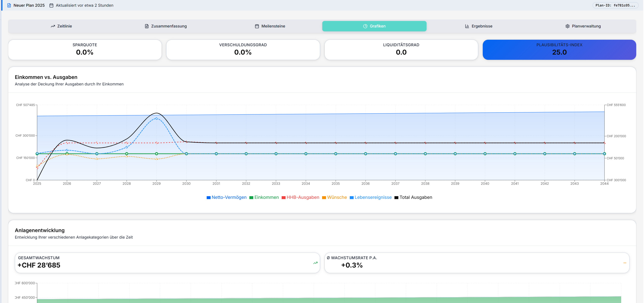Toggle Wünsche legend entry
Image resolution: width=644 pixels, height=303 pixels.
pyautogui.click(x=337, y=197)
